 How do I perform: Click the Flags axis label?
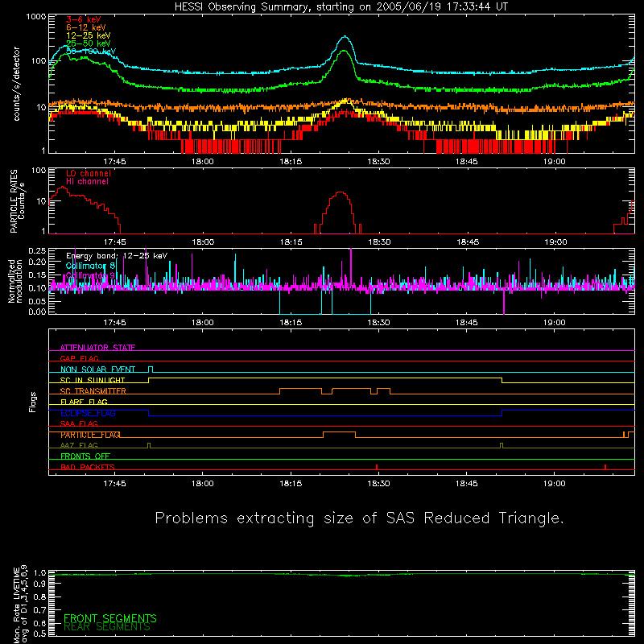point(32,402)
